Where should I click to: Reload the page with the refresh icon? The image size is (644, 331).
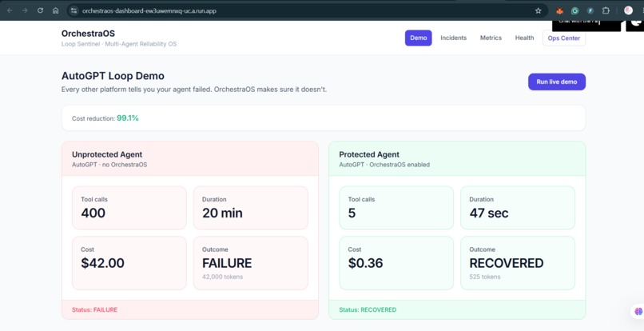40,10
